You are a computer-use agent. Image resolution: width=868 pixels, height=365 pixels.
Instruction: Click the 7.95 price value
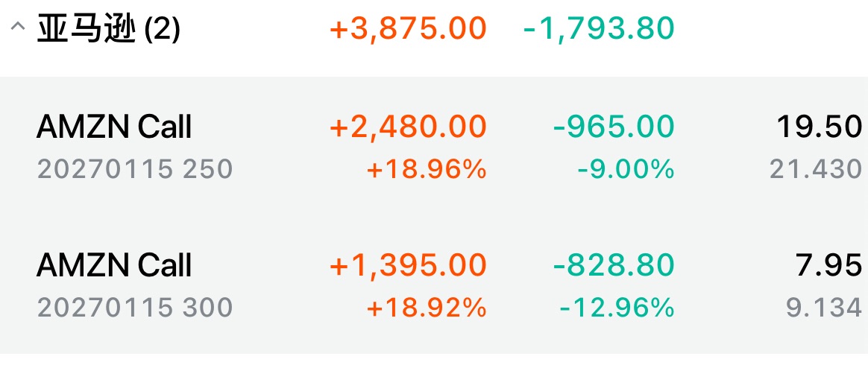point(830,264)
